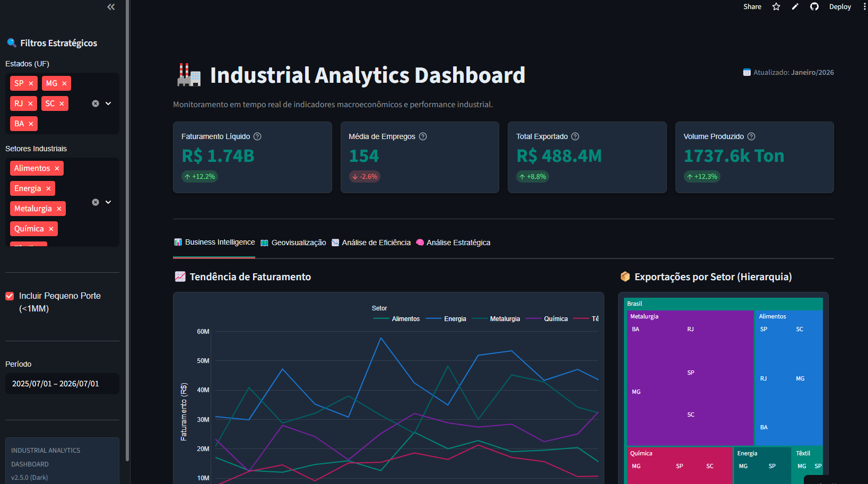Open the Período date range field

pyautogui.click(x=62, y=384)
